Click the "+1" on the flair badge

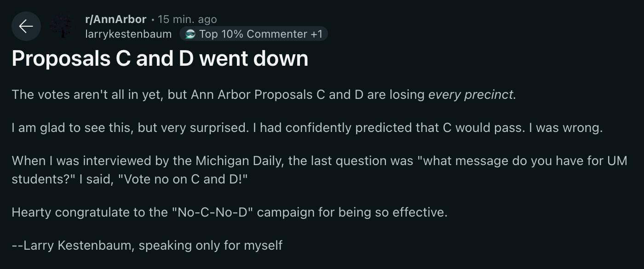[316, 34]
